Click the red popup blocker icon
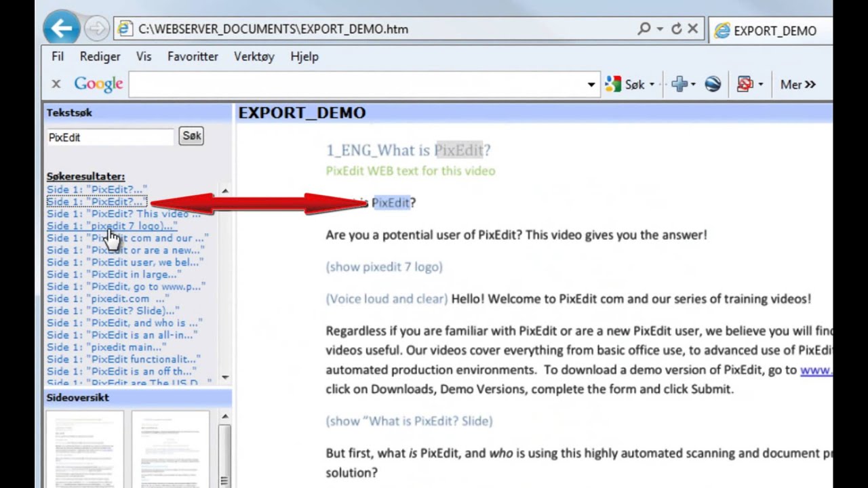 click(745, 84)
